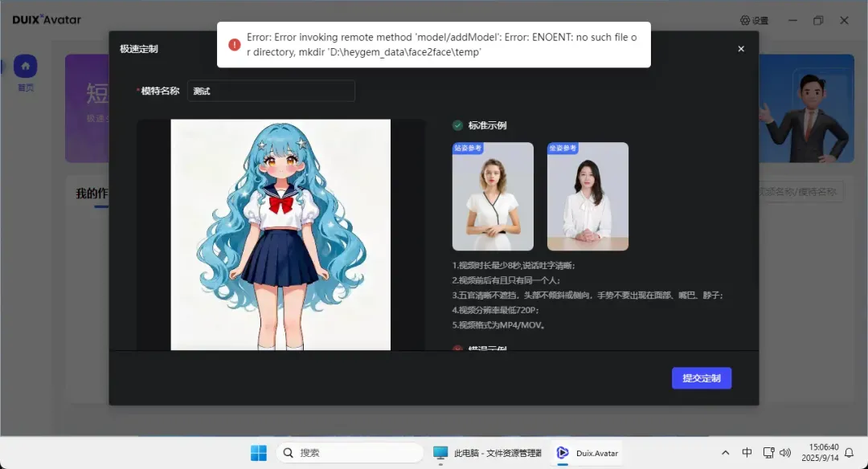This screenshot has height=469, width=868.
Task: Click the taskbar 搜索 search box
Action: click(x=350, y=453)
